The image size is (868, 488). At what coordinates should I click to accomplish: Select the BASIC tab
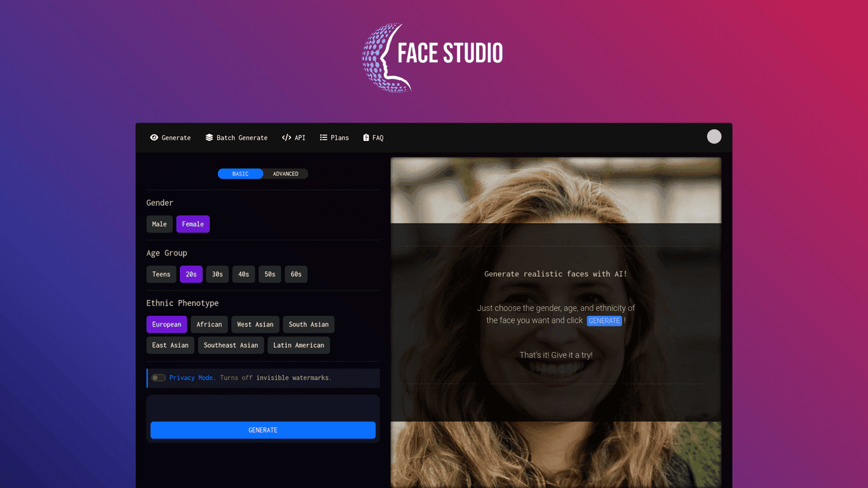pyautogui.click(x=240, y=173)
